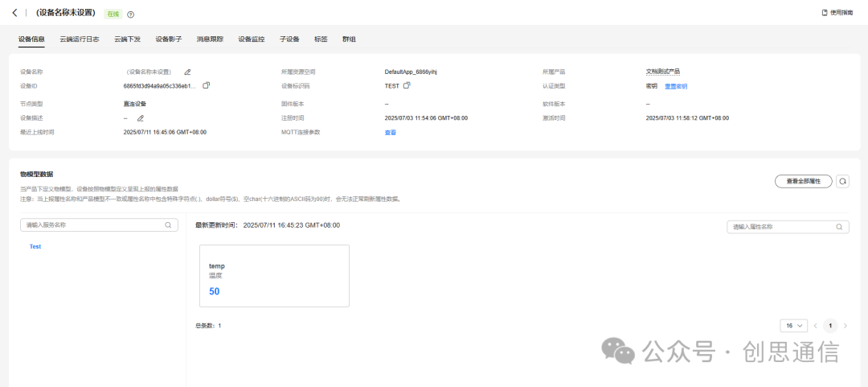Open the 设备影子 tab
Viewport: 868px width, 387px height.
click(x=169, y=39)
